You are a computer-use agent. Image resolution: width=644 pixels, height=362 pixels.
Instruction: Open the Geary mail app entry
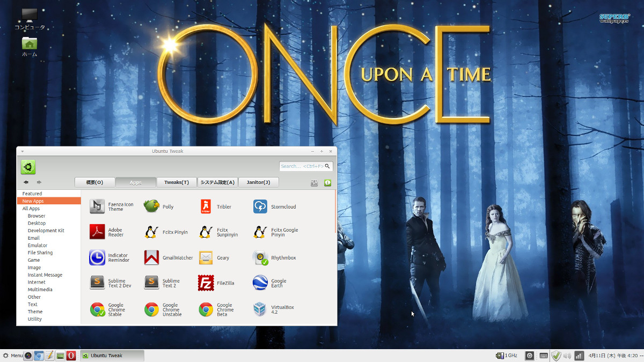[214, 258]
